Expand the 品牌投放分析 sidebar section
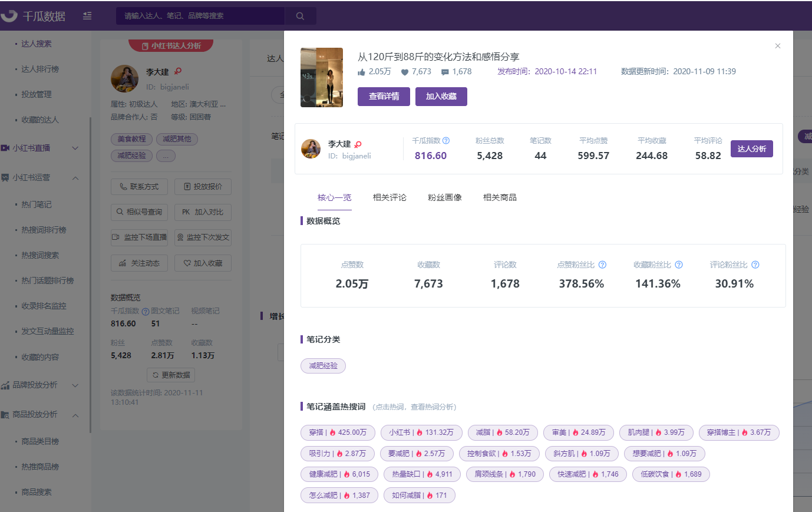Image resolution: width=812 pixels, height=512 pixels. point(75,385)
